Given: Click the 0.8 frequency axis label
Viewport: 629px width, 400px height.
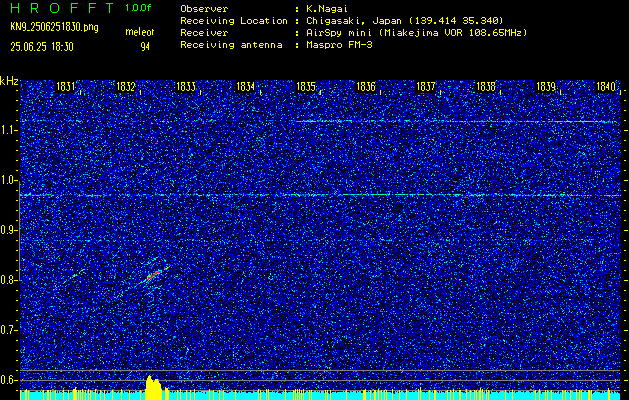Looking at the screenshot, I should (x=8, y=280).
